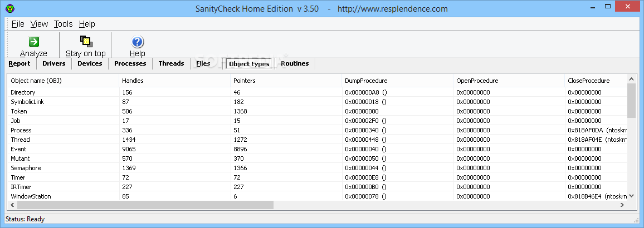Viewport: 644px width, 228px height.
Task: Select the Job row
Action: tap(318, 121)
